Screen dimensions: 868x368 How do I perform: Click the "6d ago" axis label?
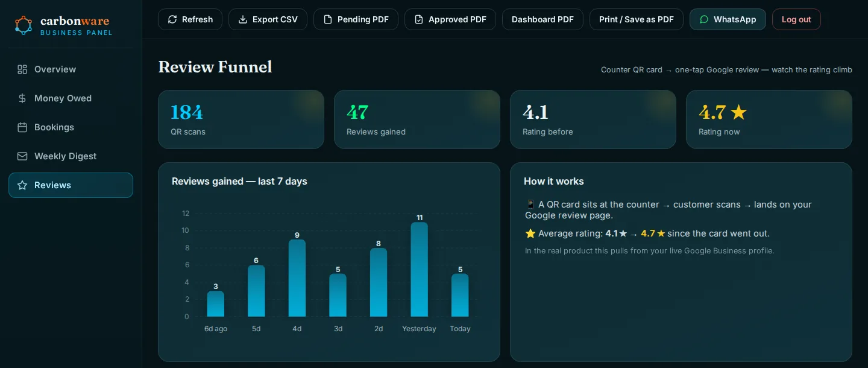(x=216, y=329)
